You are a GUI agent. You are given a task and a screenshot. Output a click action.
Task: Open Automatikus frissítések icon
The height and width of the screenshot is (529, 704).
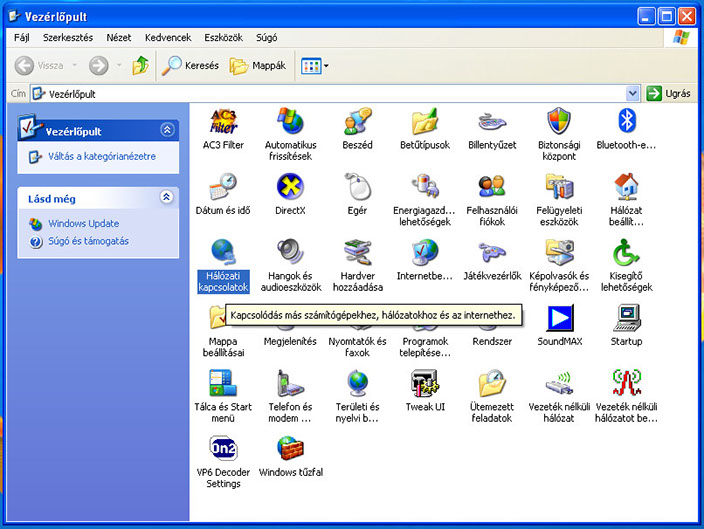(290, 122)
